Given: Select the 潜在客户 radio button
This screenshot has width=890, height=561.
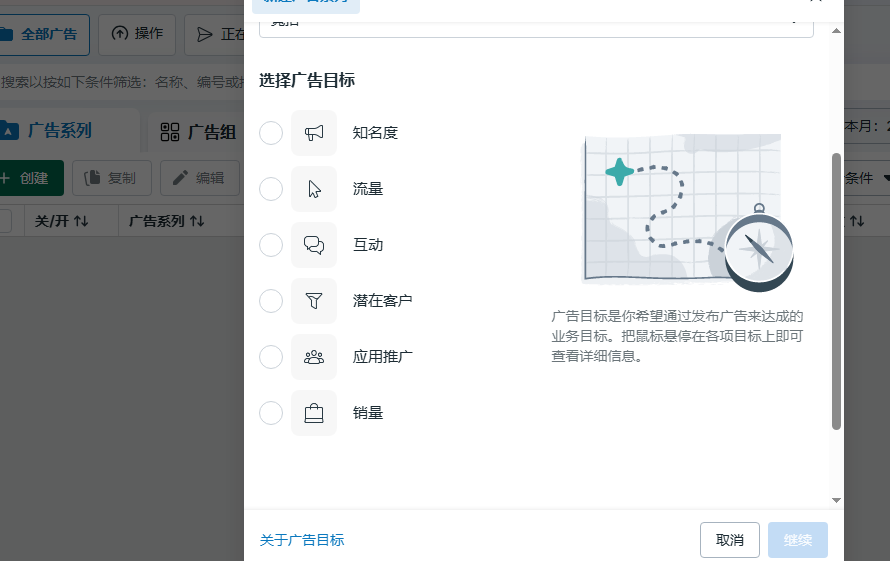Looking at the screenshot, I should [271, 301].
